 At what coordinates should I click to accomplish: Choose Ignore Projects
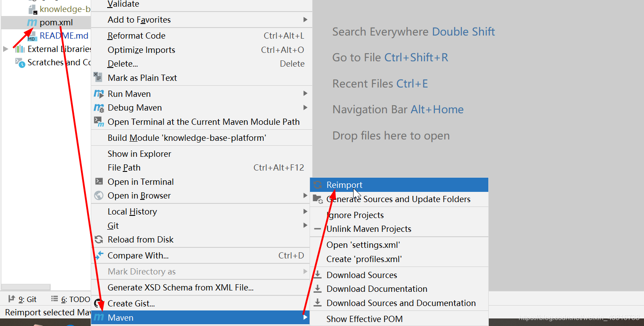[x=399, y=215]
